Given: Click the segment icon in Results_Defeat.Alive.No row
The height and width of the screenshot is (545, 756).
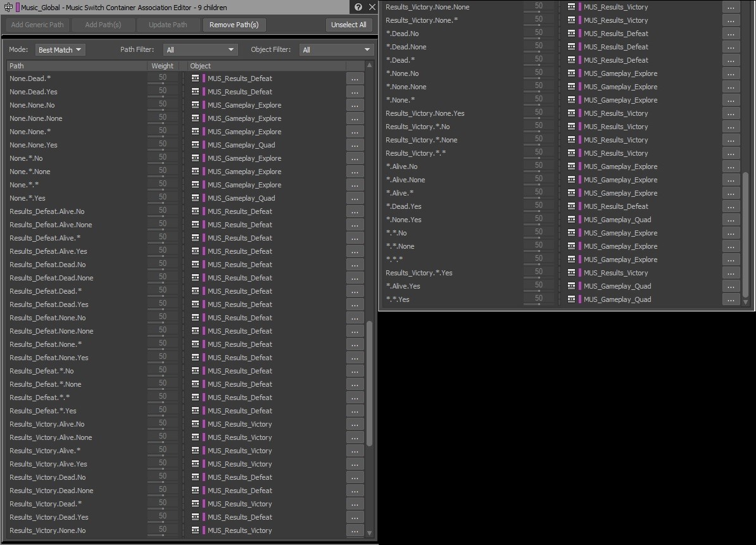Looking at the screenshot, I should pyautogui.click(x=196, y=211).
